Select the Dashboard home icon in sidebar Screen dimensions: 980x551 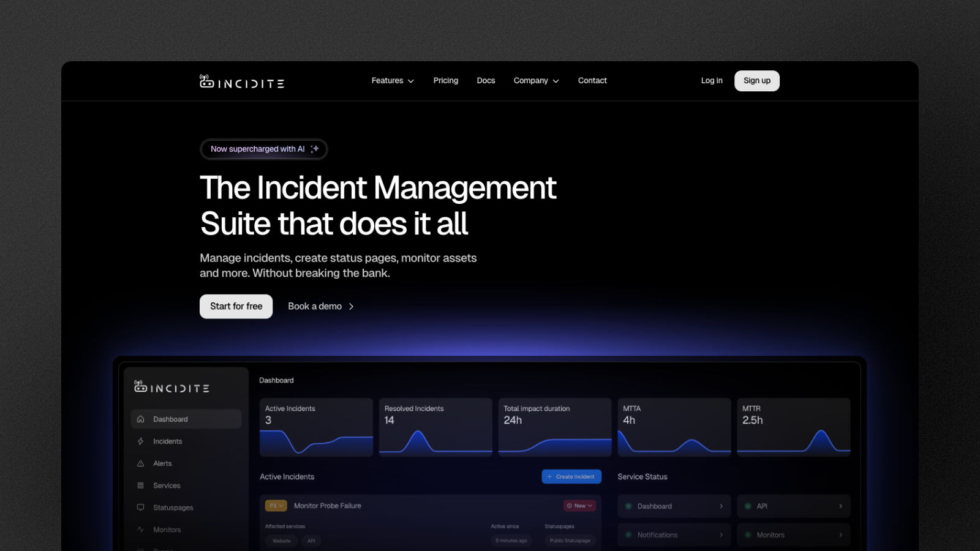[141, 419]
